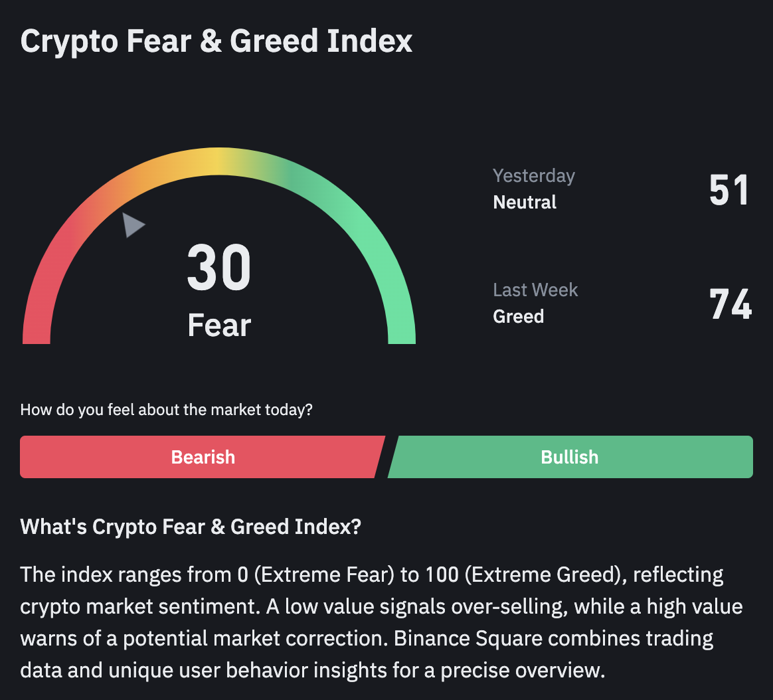Select the Yesterday label
This screenshot has height=700, width=773.
tap(533, 176)
